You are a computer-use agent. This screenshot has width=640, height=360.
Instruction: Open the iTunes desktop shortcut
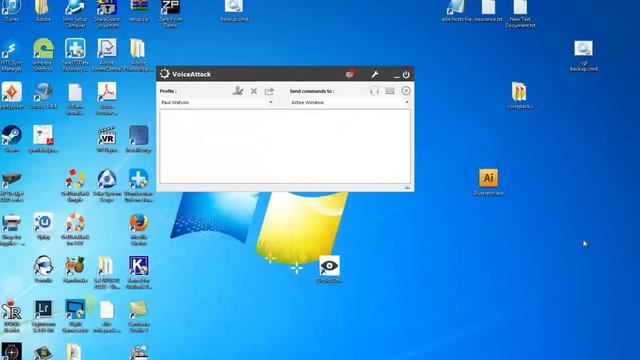(x=11, y=11)
